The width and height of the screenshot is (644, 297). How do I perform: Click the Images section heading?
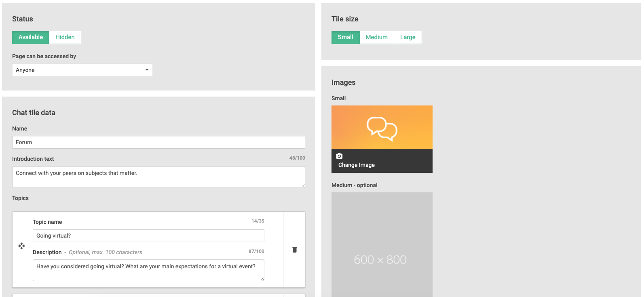pyautogui.click(x=344, y=82)
